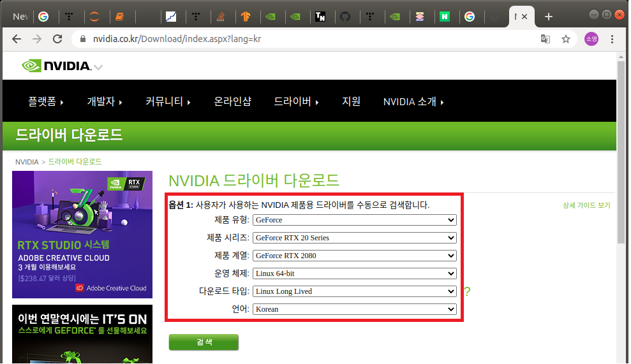This screenshot has width=631, height=364.
Task: Open the 제품 유형 dropdown showing GeForce
Action: tap(355, 220)
